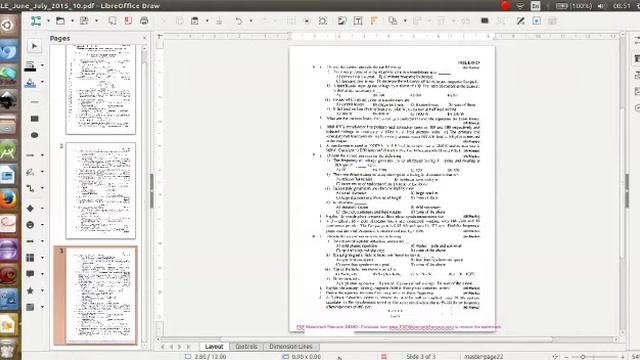Select the 3D Objects tool
Image resolution: width=640 pixels, height=360 pixels.
30,307
